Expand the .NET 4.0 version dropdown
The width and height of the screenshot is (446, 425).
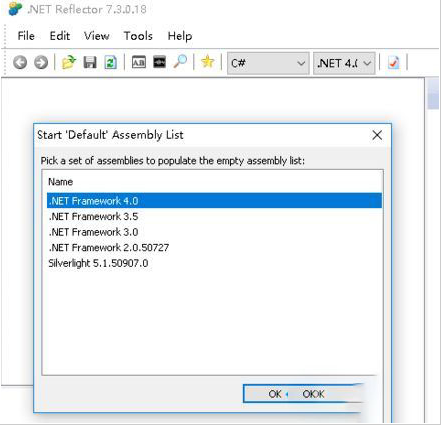pos(344,63)
